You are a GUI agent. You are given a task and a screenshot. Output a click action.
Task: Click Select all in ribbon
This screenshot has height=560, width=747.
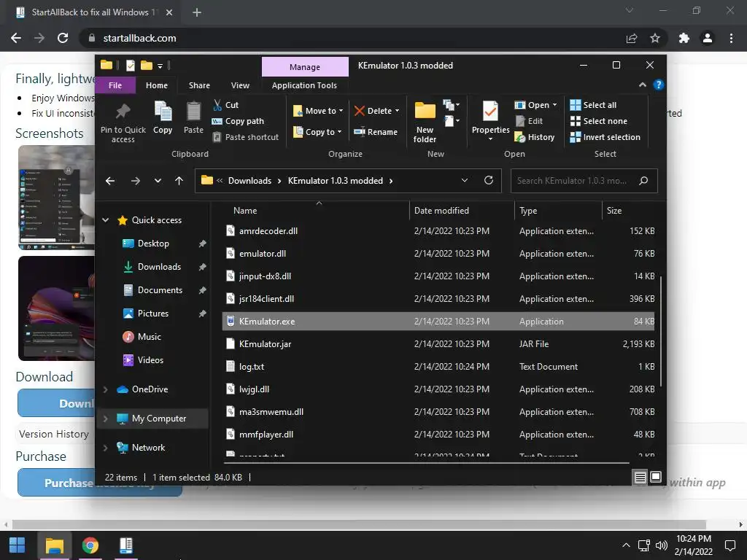point(593,105)
